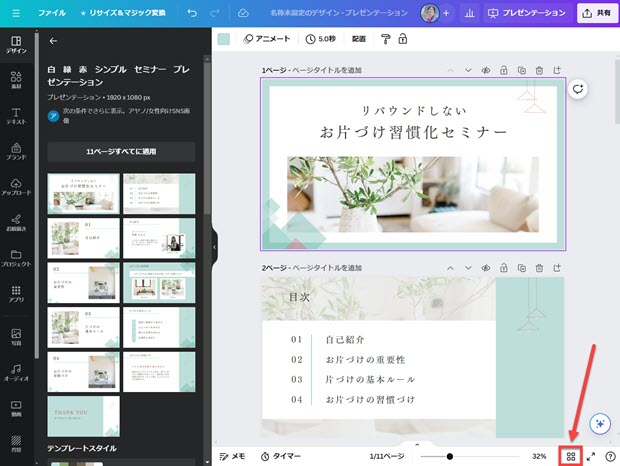The image size is (620, 466).
Task: Click the 共有 share button
Action: pos(597,13)
